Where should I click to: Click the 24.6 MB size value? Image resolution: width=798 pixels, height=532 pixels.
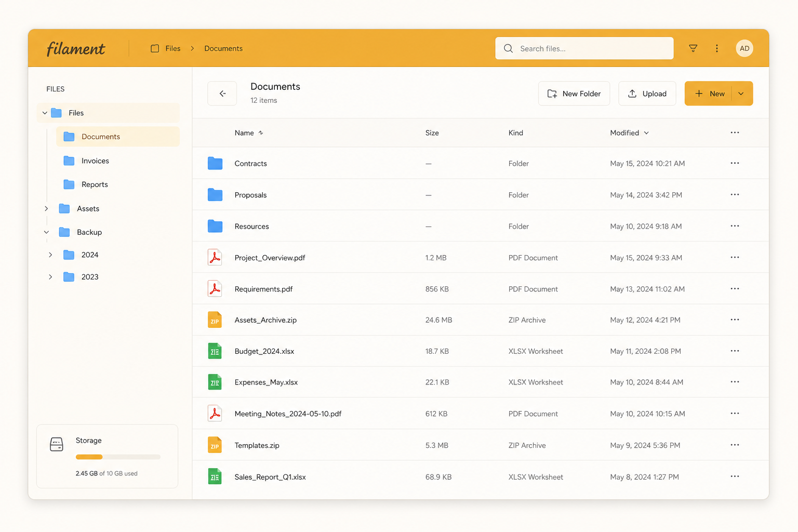[438, 320]
